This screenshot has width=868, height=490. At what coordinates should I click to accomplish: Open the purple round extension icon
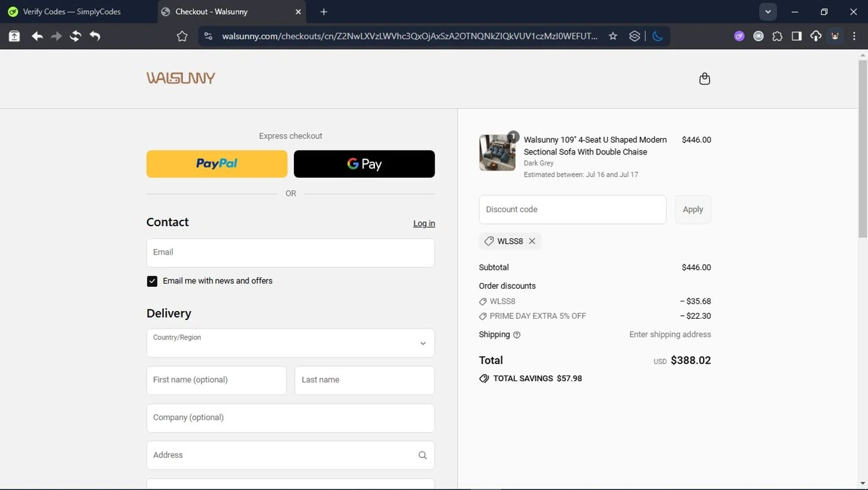click(x=739, y=36)
